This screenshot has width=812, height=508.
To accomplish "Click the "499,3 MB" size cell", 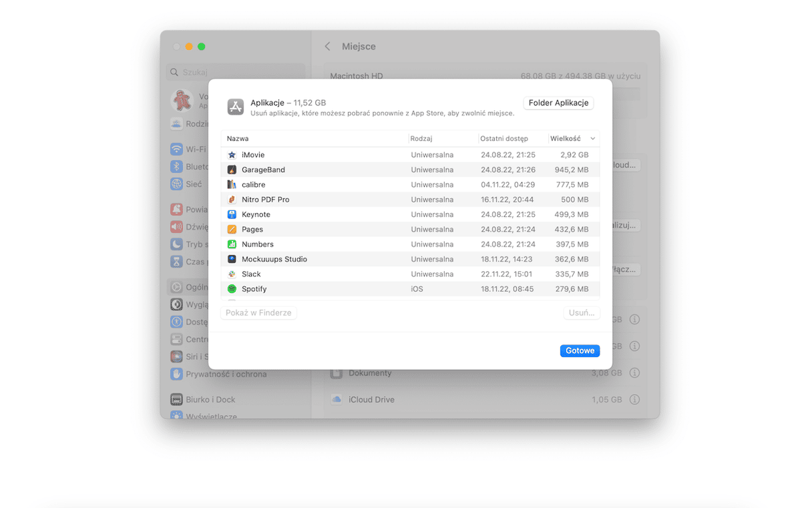I will coord(572,214).
